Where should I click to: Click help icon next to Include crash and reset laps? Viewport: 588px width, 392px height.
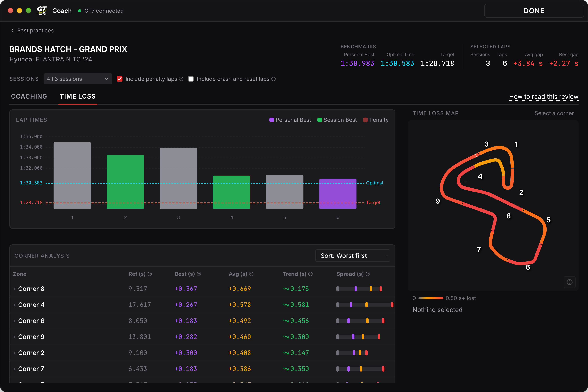point(274,79)
